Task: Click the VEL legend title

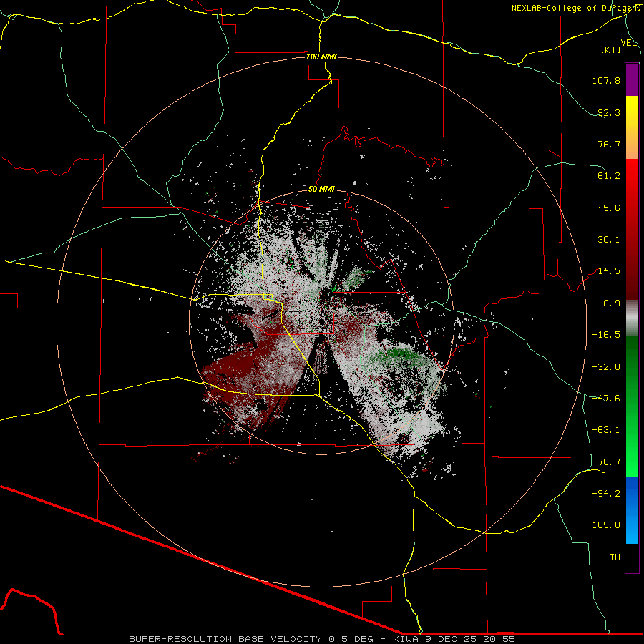Action: click(x=629, y=43)
